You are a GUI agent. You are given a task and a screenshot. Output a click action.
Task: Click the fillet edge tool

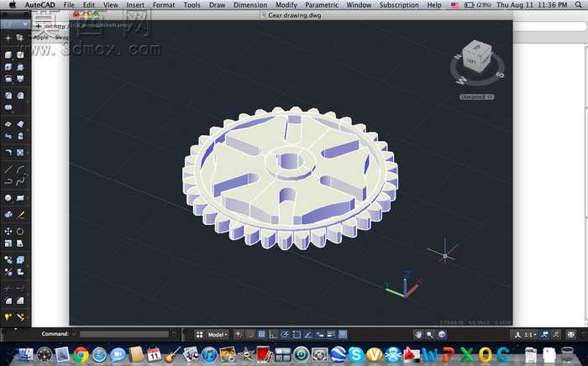click(8, 301)
